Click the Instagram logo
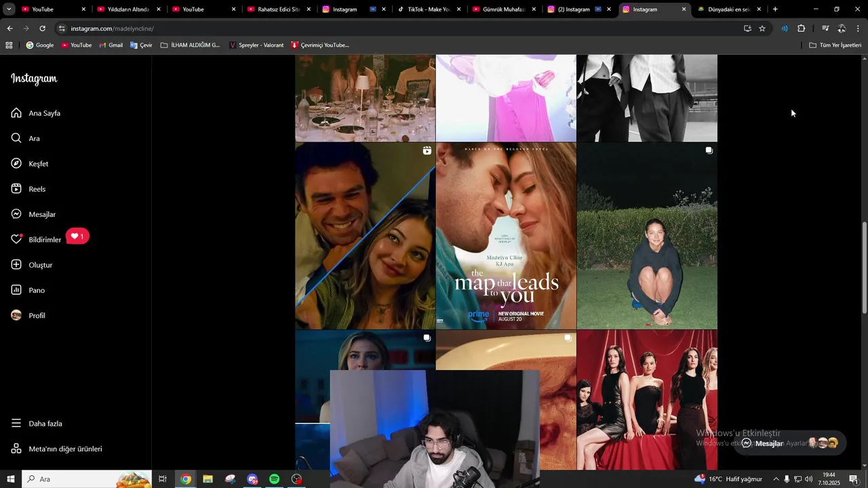The height and width of the screenshot is (488, 868). click(34, 79)
